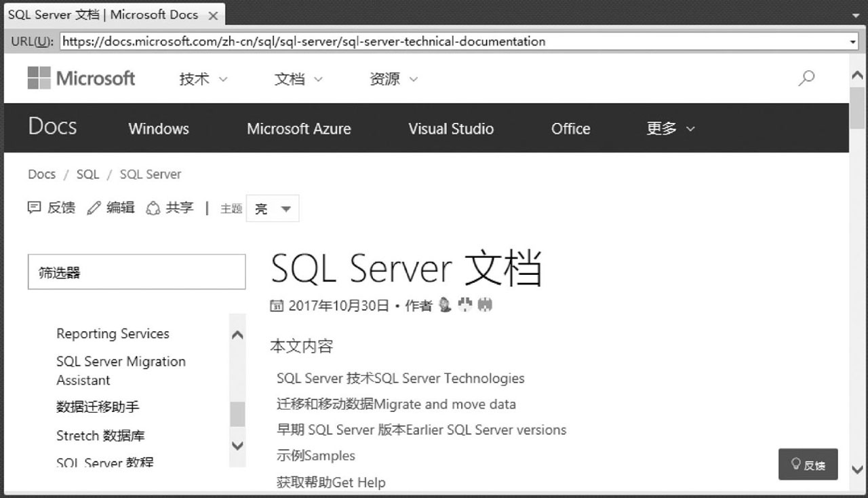Open SQL Server 教程 in sidebar
Viewport: 868px width, 498px height.
click(105, 462)
